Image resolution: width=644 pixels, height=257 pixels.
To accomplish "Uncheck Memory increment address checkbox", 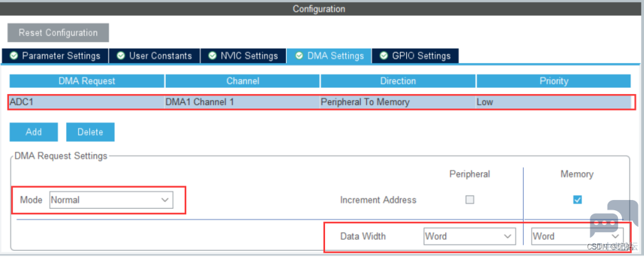I will 577,200.
